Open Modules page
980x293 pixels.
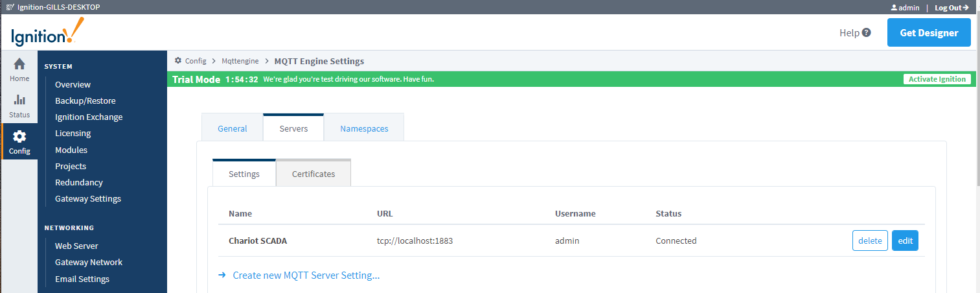coord(71,150)
